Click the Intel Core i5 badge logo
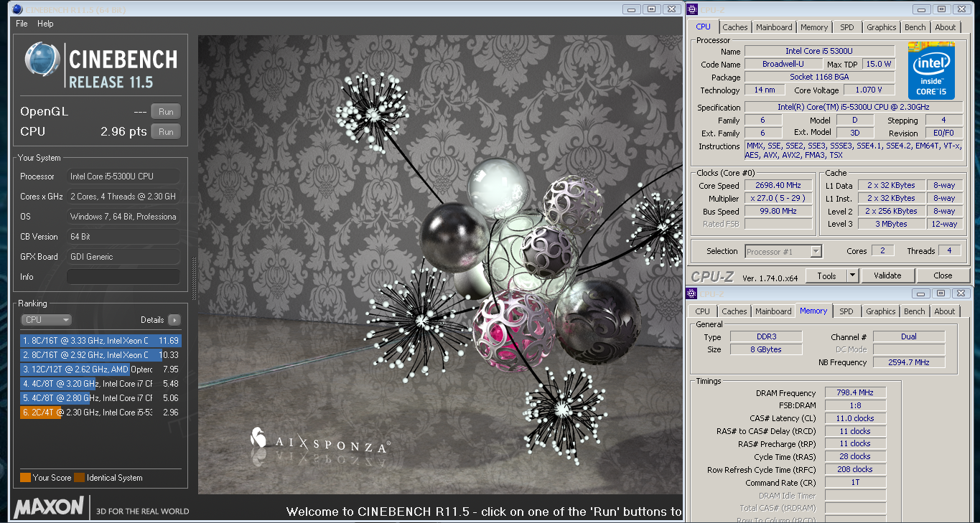This screenshot has height=523, width=980. [x=931, y=71]
